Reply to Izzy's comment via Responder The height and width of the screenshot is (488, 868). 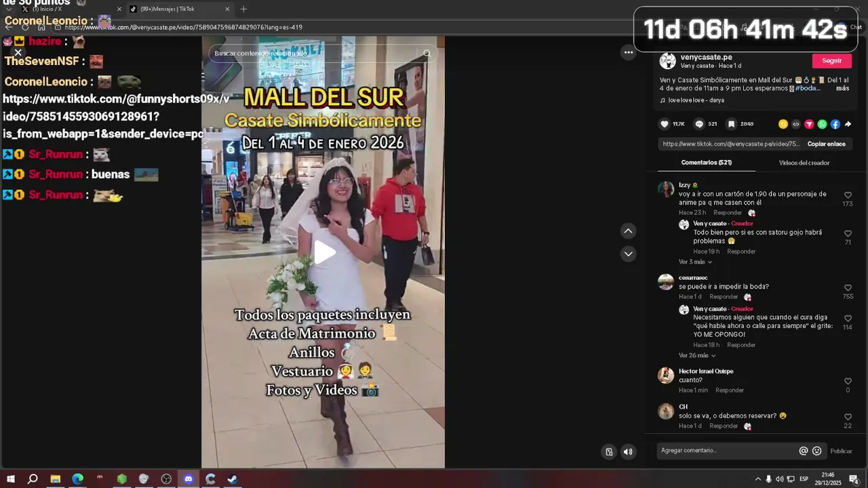click(x=728, y=213)
